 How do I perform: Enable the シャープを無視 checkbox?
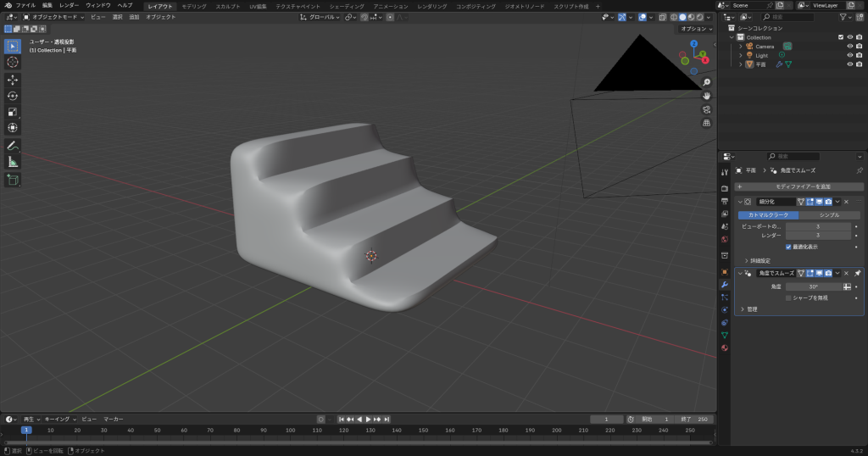pyautogui.click(x=789, y=298)
